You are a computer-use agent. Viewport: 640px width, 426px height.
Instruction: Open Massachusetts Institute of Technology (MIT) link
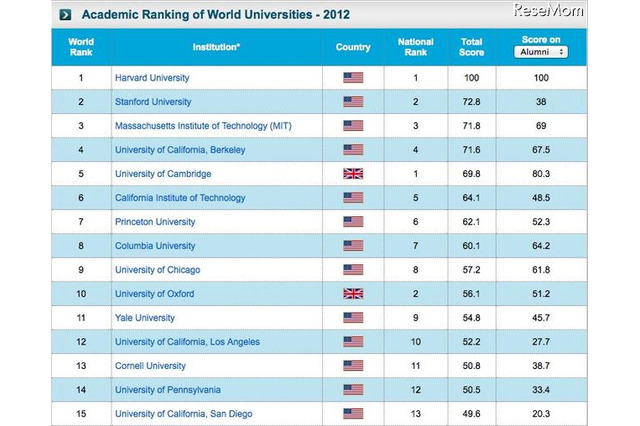pyautogui.click(x=203, y=126)
